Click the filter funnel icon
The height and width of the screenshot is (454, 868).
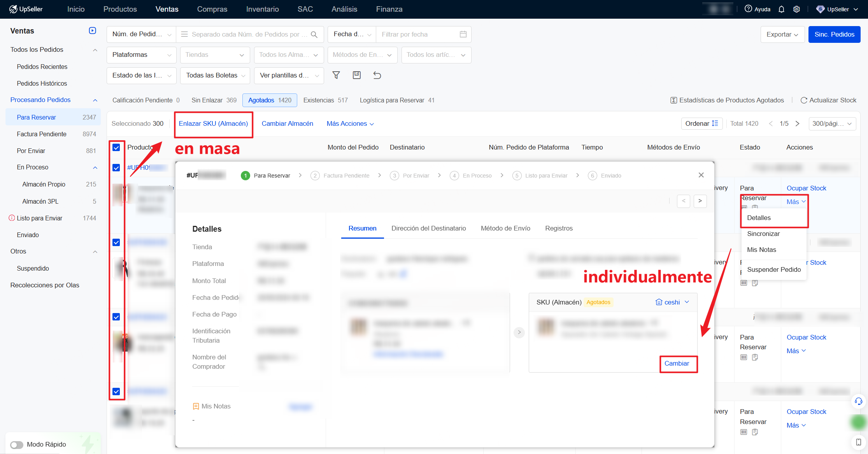coord(336,75)
